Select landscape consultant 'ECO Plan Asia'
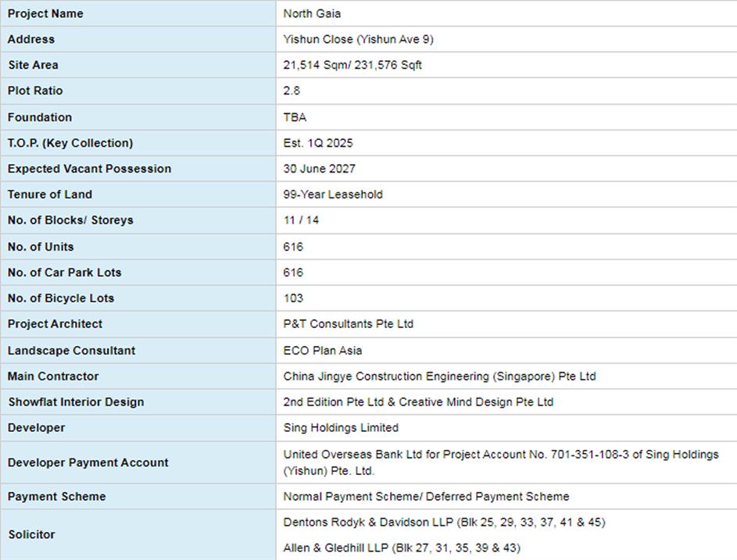This screenshot has width=737, height=560. coord(322,351)
